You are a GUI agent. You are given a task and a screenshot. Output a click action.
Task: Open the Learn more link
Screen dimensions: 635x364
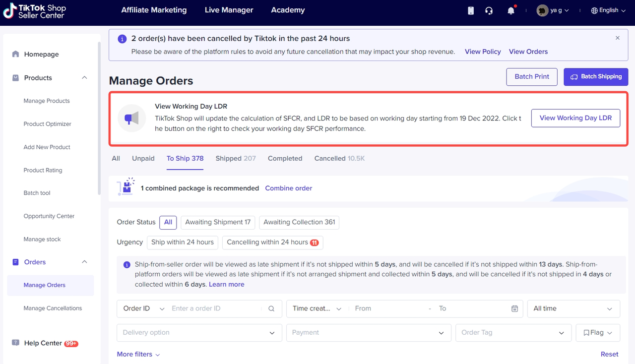227,285
